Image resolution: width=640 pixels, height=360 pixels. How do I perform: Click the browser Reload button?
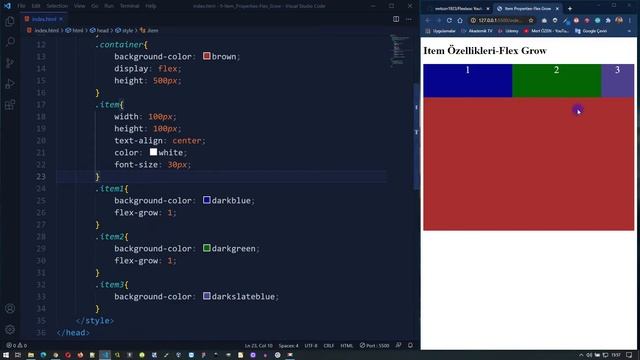click(449, 20)
